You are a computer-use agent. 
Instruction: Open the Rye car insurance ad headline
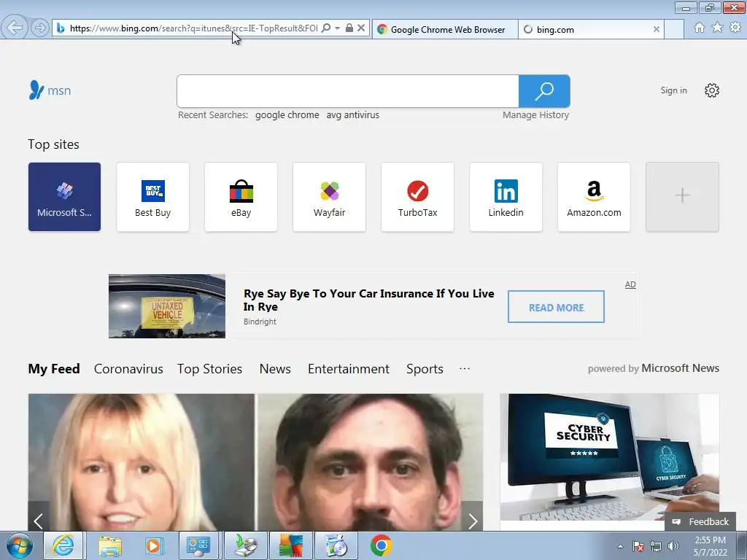368,300
